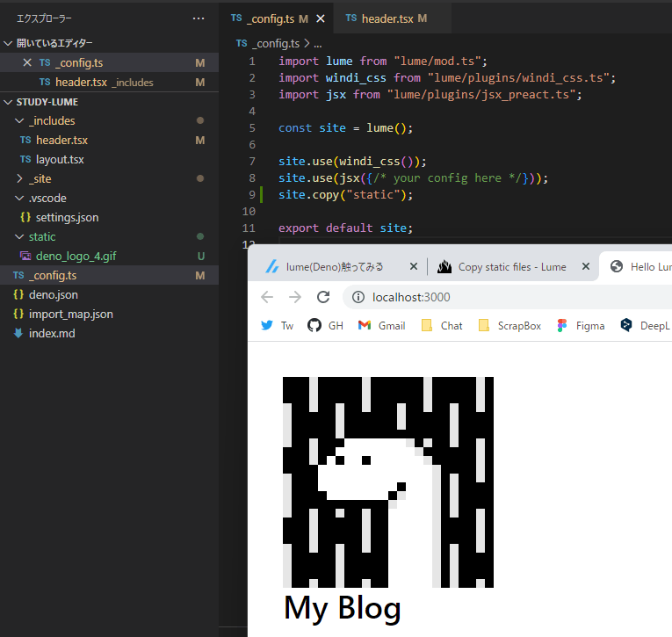Click the Deno logo image on page
This screenshot has height=637, width=672.
point(388,482)
